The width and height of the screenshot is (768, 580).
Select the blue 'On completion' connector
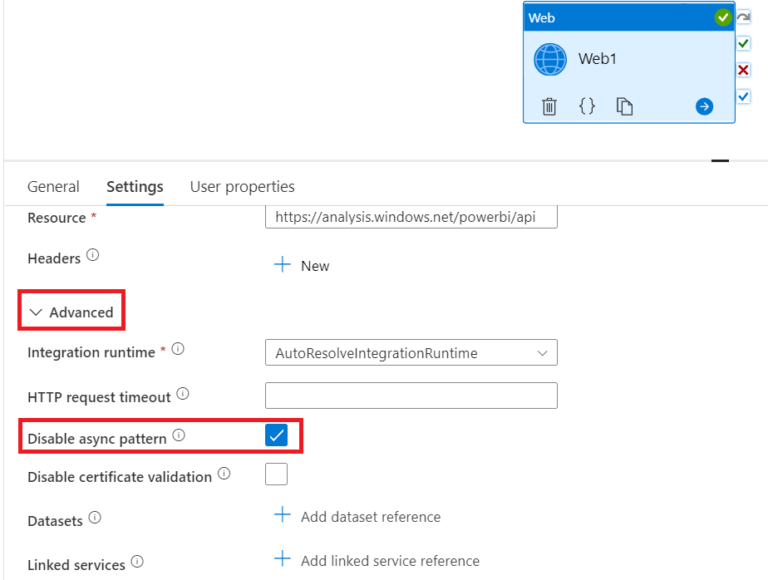pyautogui.click(x=743, y=96)
